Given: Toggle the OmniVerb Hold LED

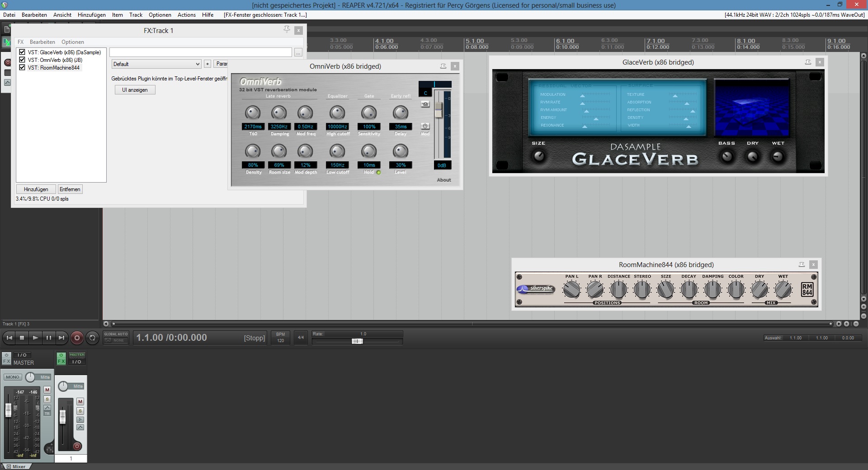Looking at the screenshot, I should pyautogui.click(x=378, y=172).
